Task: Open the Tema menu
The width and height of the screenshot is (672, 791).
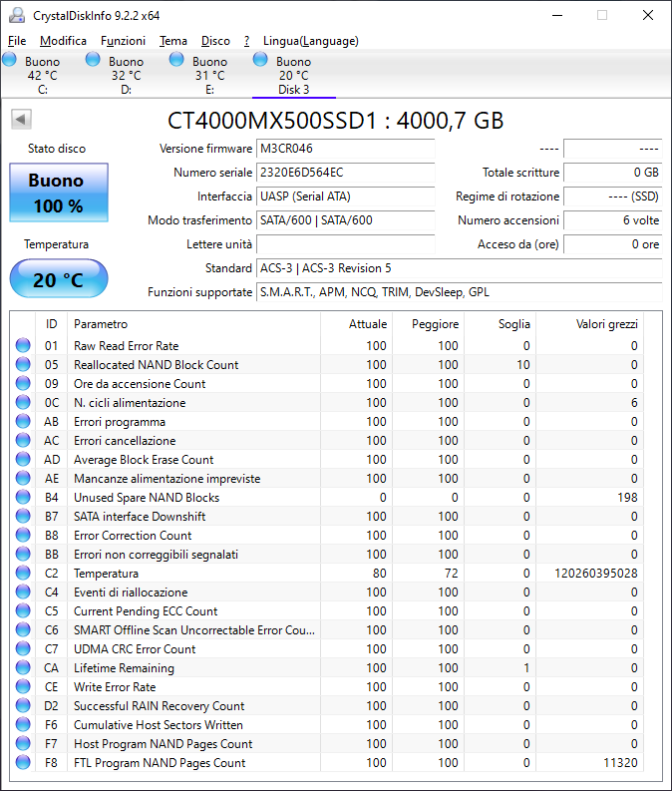Action: coord(173,41)
